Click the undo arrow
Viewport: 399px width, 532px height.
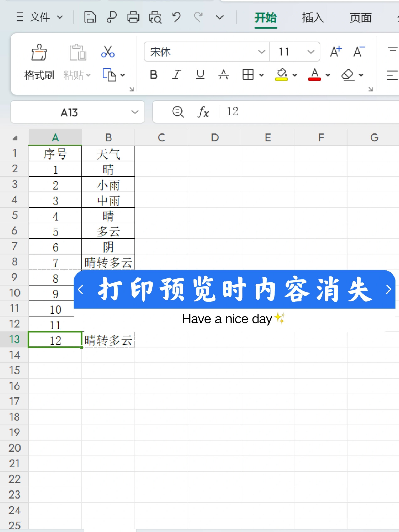point(176,17)
